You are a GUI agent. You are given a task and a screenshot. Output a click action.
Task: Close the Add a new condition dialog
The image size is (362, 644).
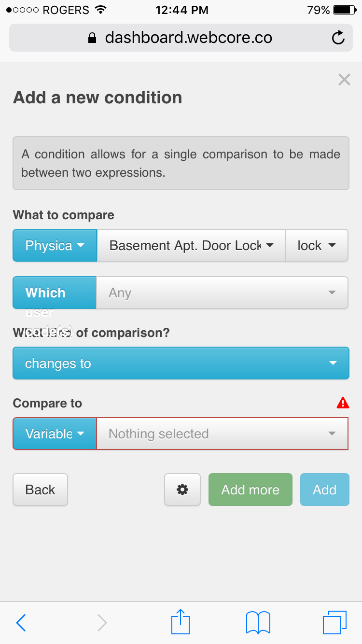click(x=344, y=80)
